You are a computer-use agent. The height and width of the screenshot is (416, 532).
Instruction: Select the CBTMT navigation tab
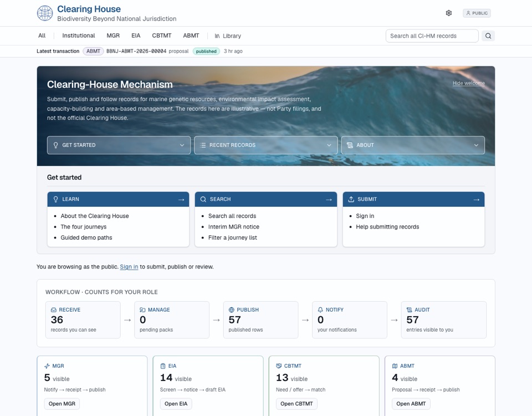pos(161,35)
